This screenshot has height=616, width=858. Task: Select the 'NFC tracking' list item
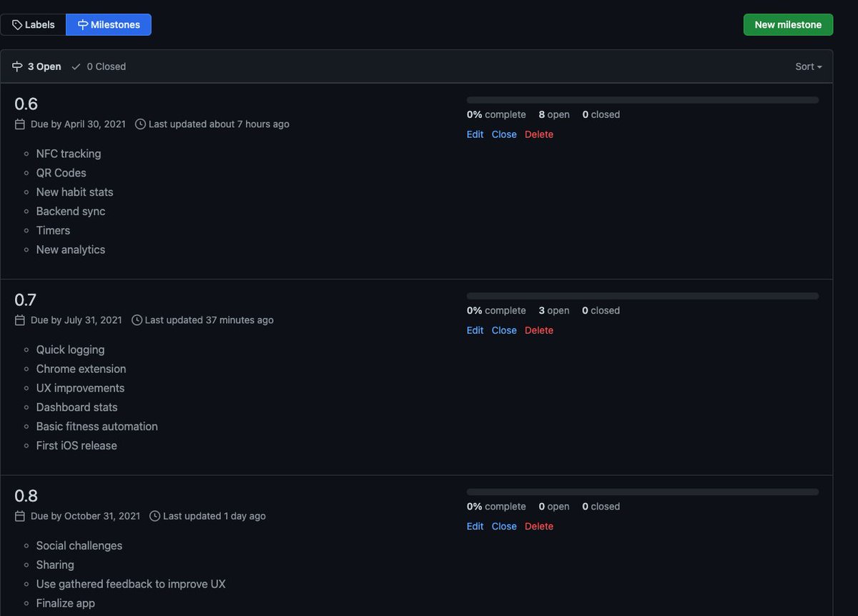pos(69,154)
